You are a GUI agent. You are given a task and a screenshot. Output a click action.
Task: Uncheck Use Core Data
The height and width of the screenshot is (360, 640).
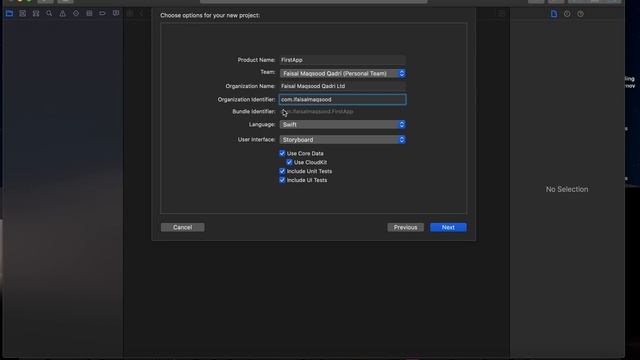point(282,153)
